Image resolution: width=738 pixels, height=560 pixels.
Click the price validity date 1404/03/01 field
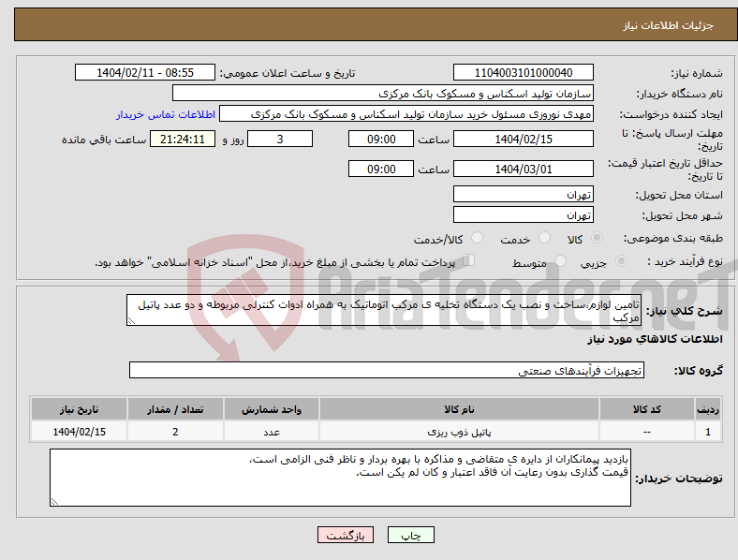(523, 169)
